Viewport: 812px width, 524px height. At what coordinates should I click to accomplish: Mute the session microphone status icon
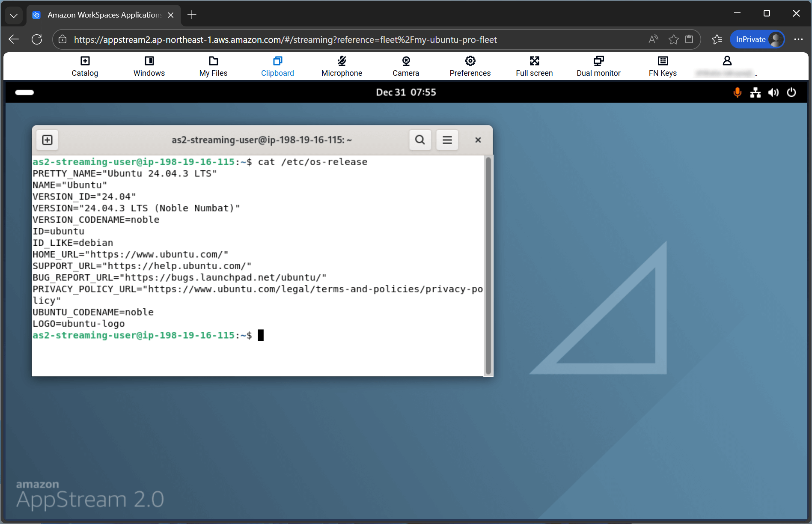737,92
